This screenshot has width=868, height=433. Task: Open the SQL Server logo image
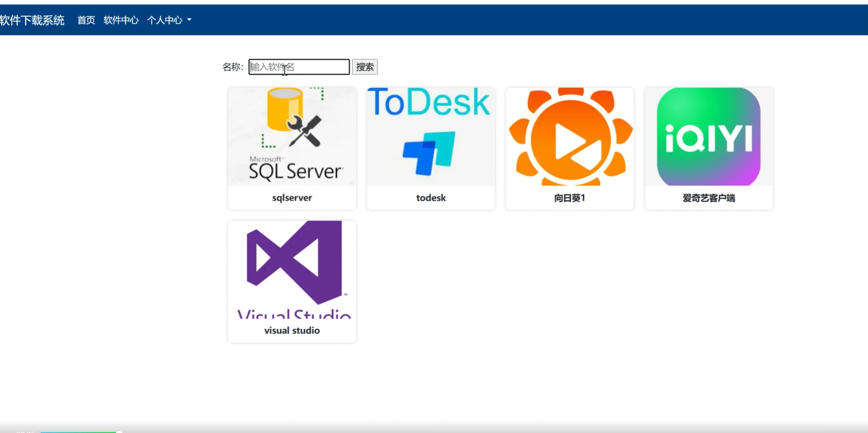292,136
